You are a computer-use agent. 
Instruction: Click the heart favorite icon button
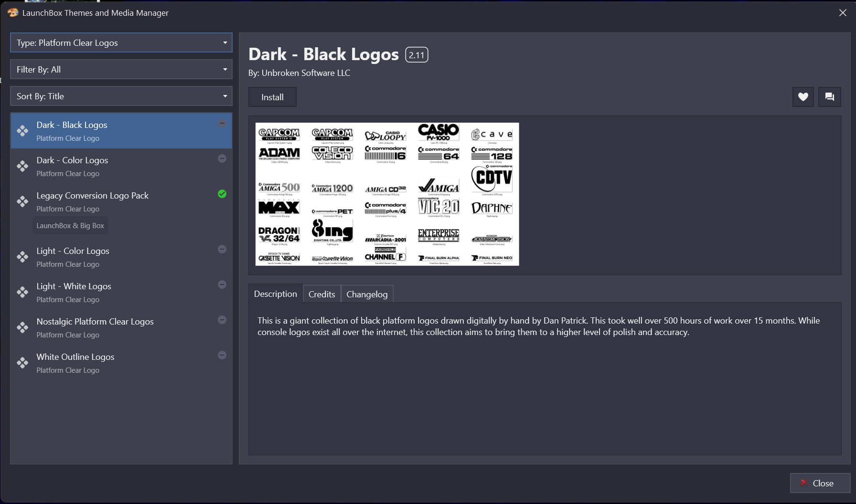803,97
